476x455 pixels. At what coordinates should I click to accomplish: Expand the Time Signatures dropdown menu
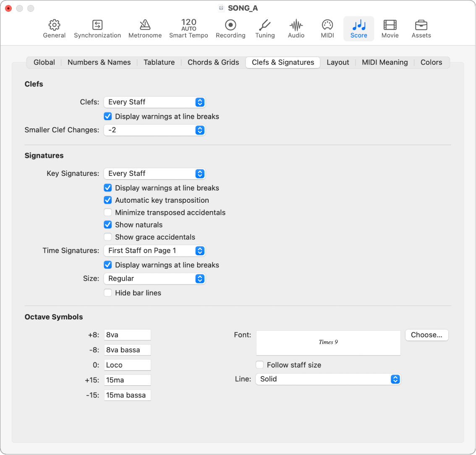click(154, 251)
